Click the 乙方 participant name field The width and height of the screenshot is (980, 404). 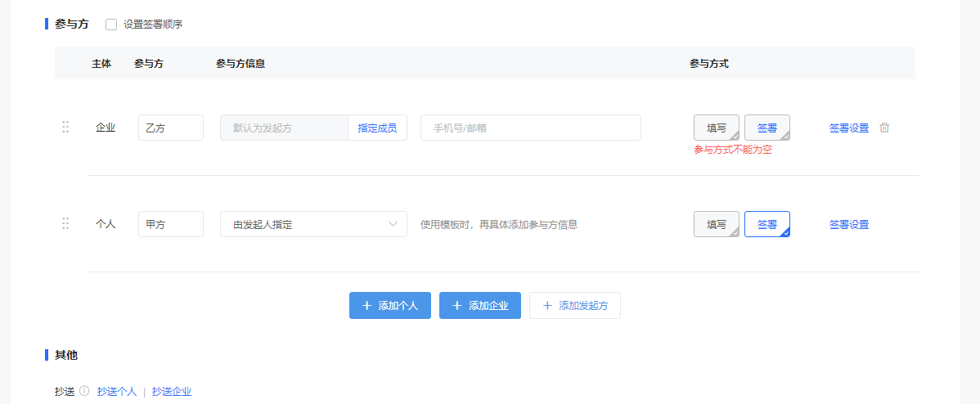pos(171,128)
